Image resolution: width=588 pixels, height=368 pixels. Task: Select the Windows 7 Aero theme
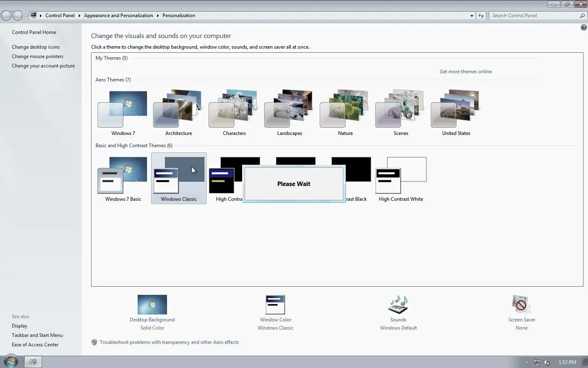tap(123, 112)
